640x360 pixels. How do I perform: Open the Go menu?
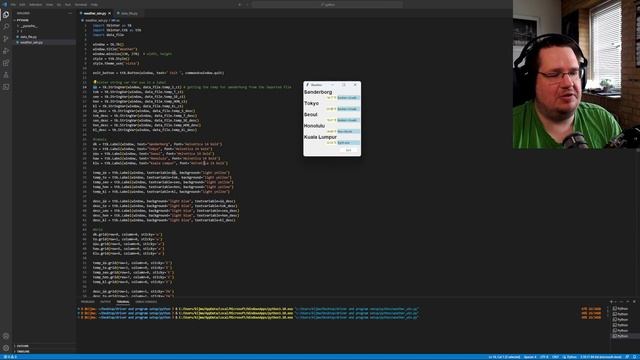pyautogui.click(x=59, y=4)
